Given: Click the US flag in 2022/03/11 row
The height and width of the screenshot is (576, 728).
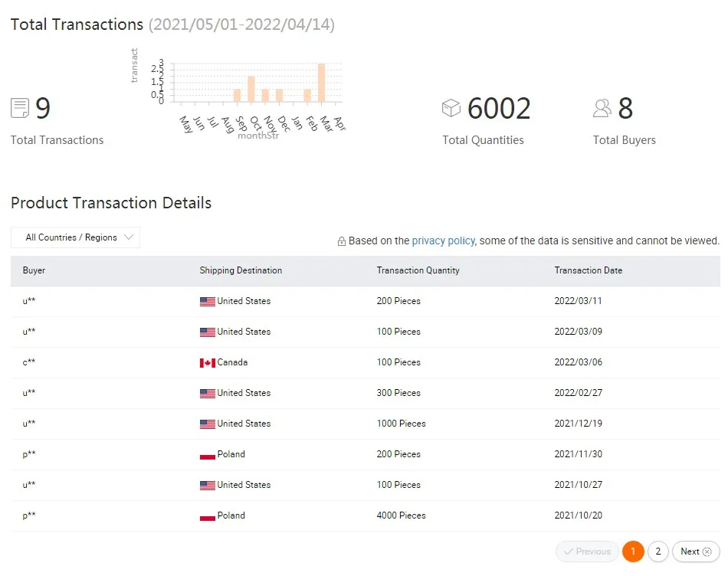Looking at the screenshot, I should tap(207, 301).
